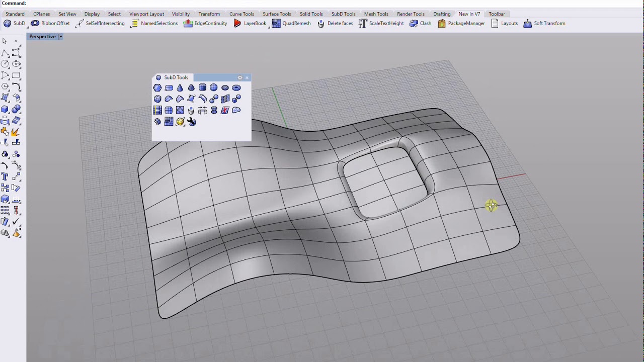Switch to the Transform tab
Image resolution: width=644 pixels, height=362 pixels.
209,14
